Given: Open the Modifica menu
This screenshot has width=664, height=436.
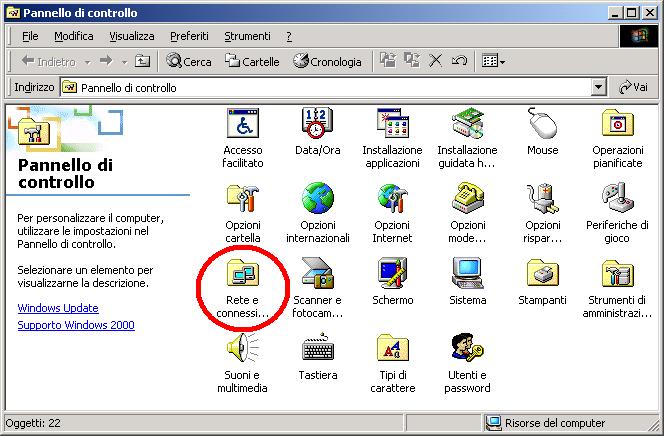Looking at the screenshot, I should pos(74,36).
